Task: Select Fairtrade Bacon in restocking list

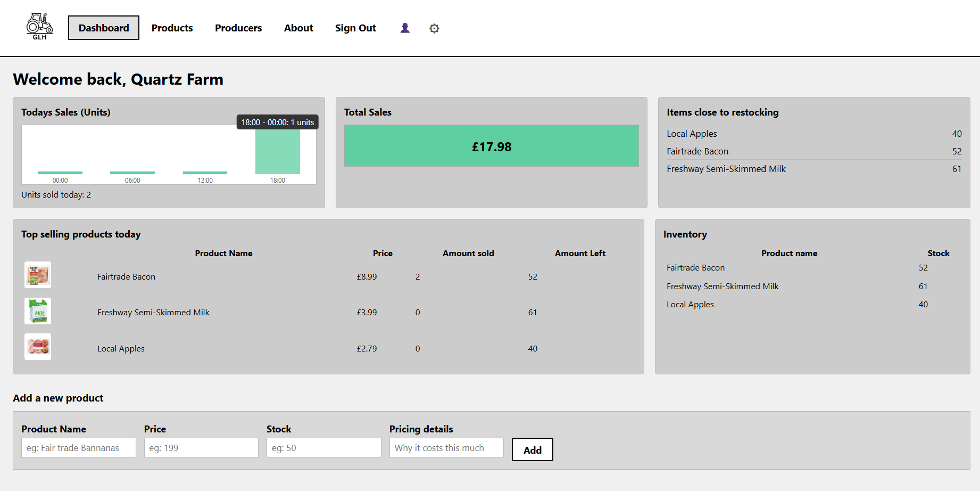Action: [814, 151]
